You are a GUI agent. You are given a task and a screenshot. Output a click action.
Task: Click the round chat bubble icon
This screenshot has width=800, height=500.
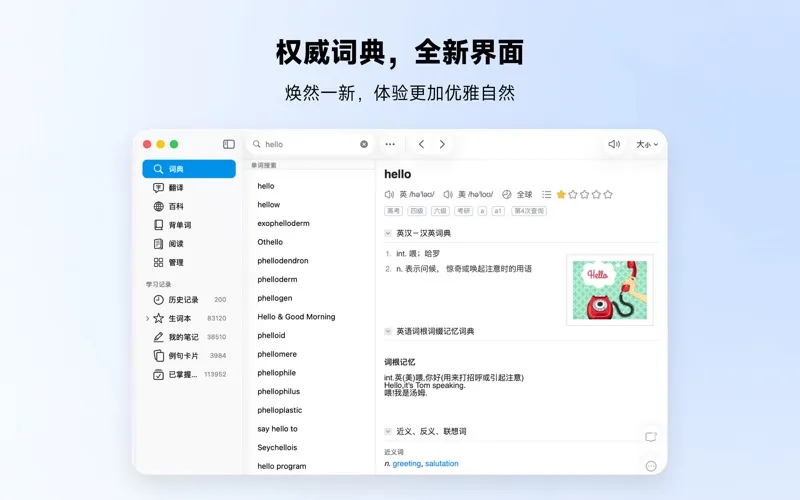click(651, 466)
